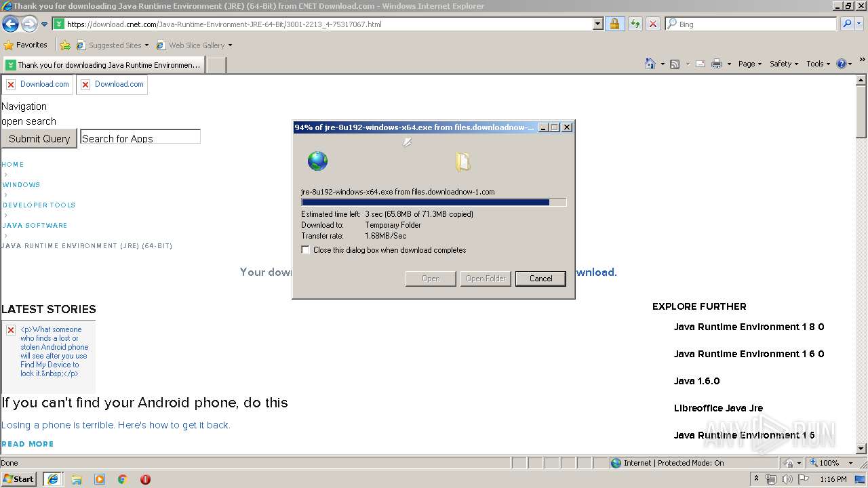This screenshot has width=868, height=488.
Task: Go back with the browser Back arrow
Action: (10, 24)
